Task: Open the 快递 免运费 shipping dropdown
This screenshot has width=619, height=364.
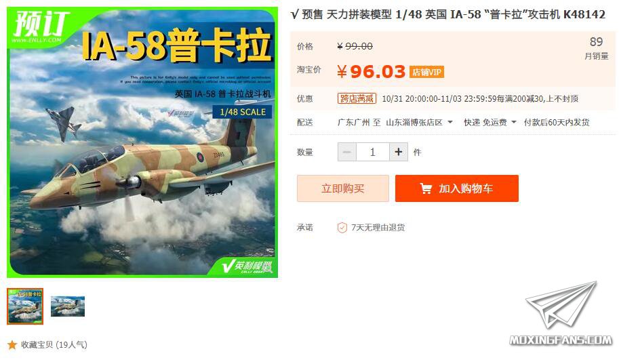Action: [490, 123]
